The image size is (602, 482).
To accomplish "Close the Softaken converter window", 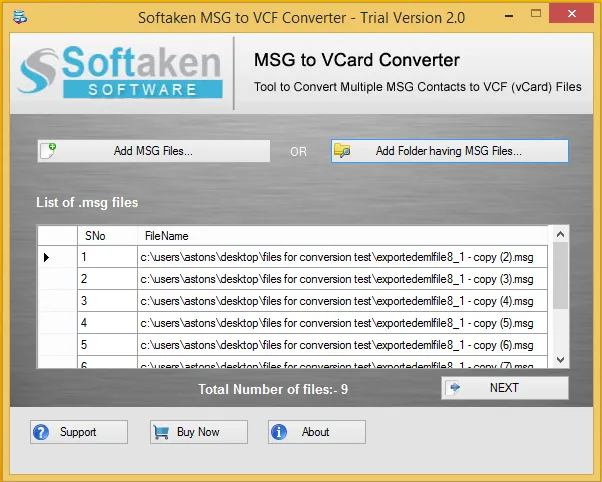I will (x=571, y=14).
